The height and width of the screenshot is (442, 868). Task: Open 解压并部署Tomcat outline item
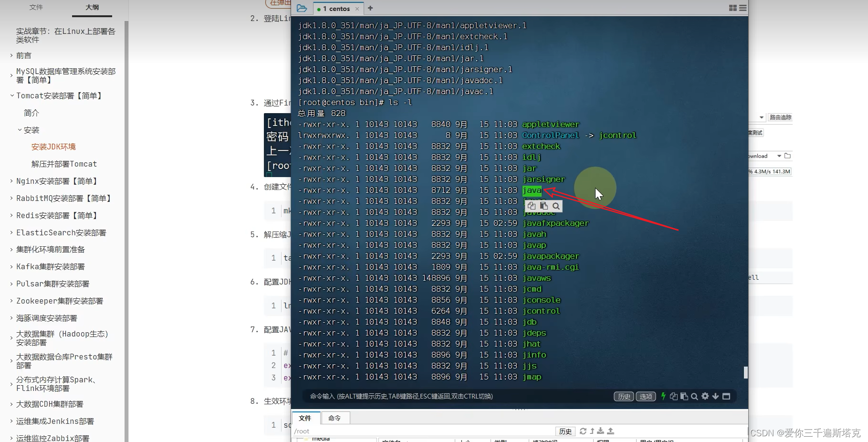(64, 164)
